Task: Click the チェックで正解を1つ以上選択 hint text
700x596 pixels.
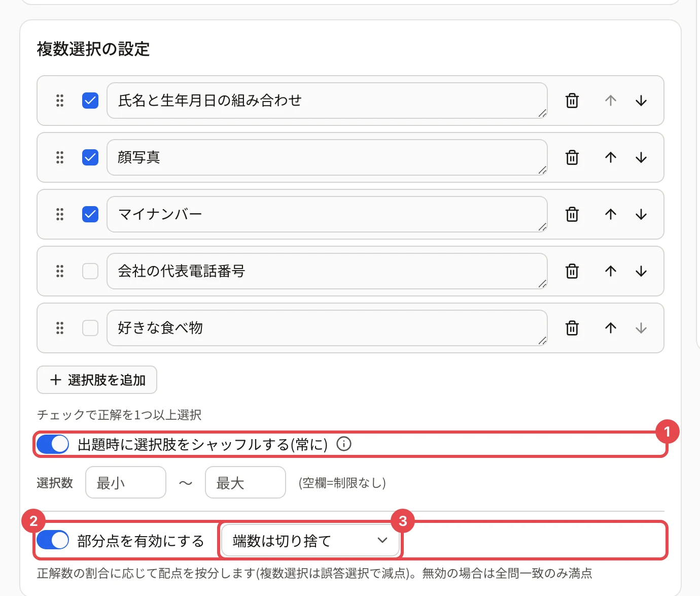Action: pos(119,415)
